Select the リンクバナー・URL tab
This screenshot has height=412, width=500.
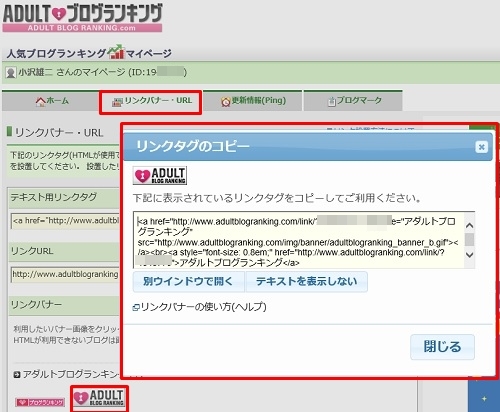click(x=151, y=101)
